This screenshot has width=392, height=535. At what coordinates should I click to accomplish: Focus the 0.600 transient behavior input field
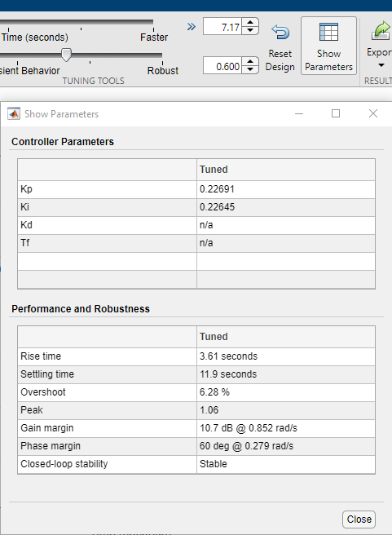tap(222, 65)
